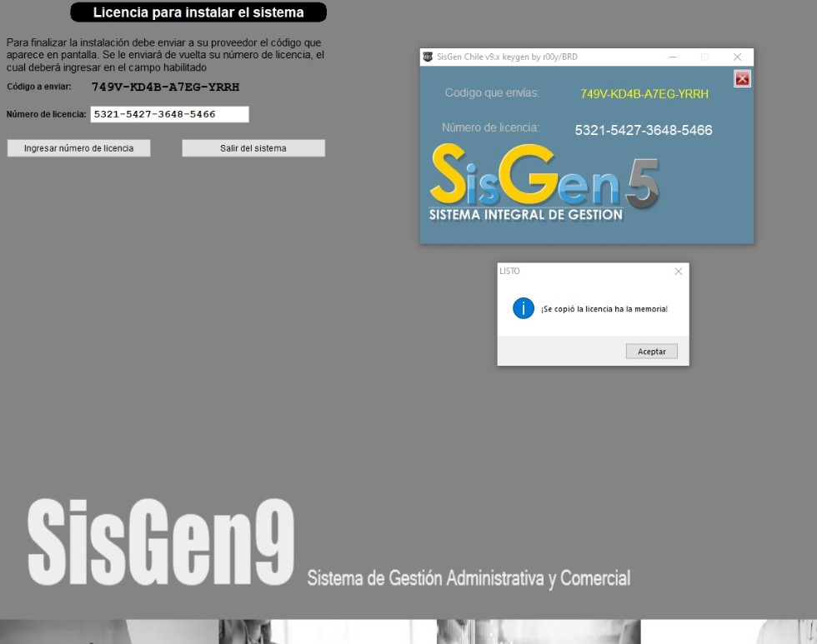Close the LISTO dialog with its X

click(678, 272)
